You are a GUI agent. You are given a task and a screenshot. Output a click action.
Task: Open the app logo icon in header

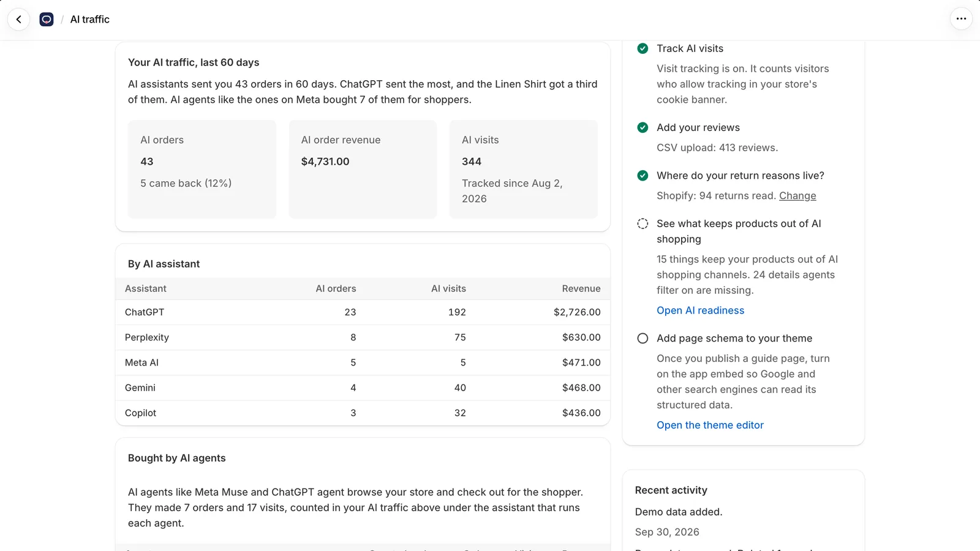(x=47, y=20)
